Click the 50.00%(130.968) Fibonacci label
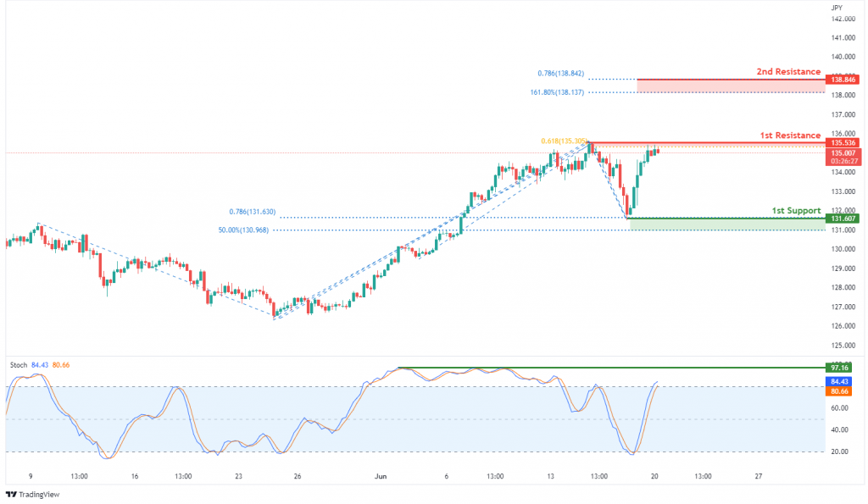 click(243, 230)
